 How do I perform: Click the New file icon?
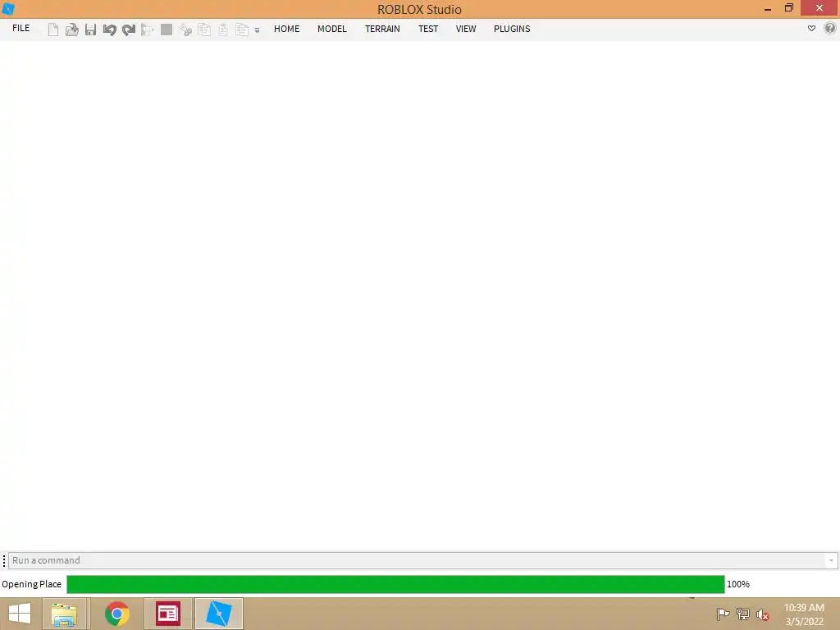click(x=53, y=30)
